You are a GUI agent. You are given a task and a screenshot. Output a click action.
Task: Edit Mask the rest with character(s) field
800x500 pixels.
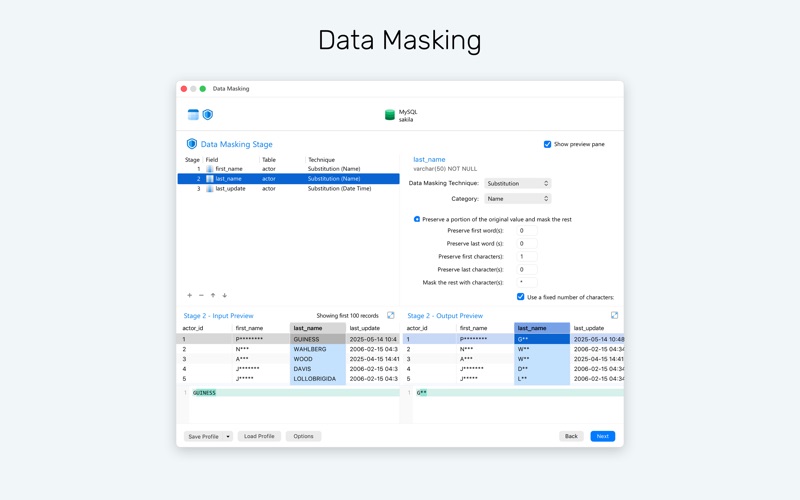(x=527, y=283)
